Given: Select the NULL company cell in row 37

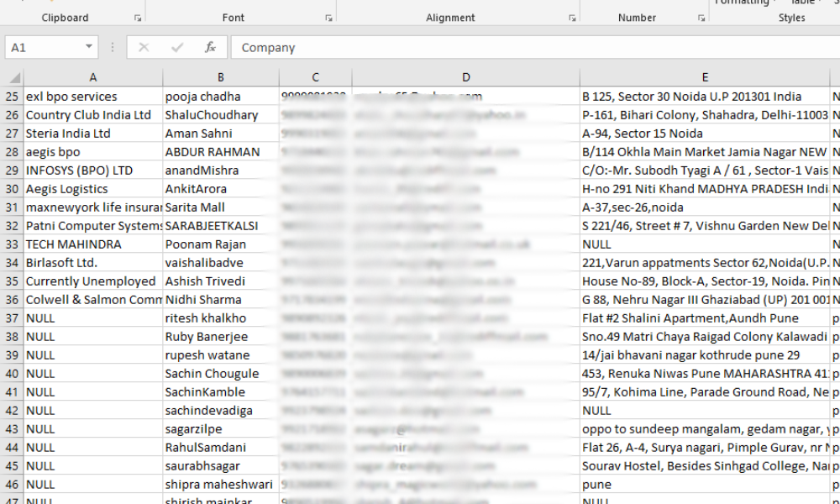Looking at the screenshot, I should point(93,318).
